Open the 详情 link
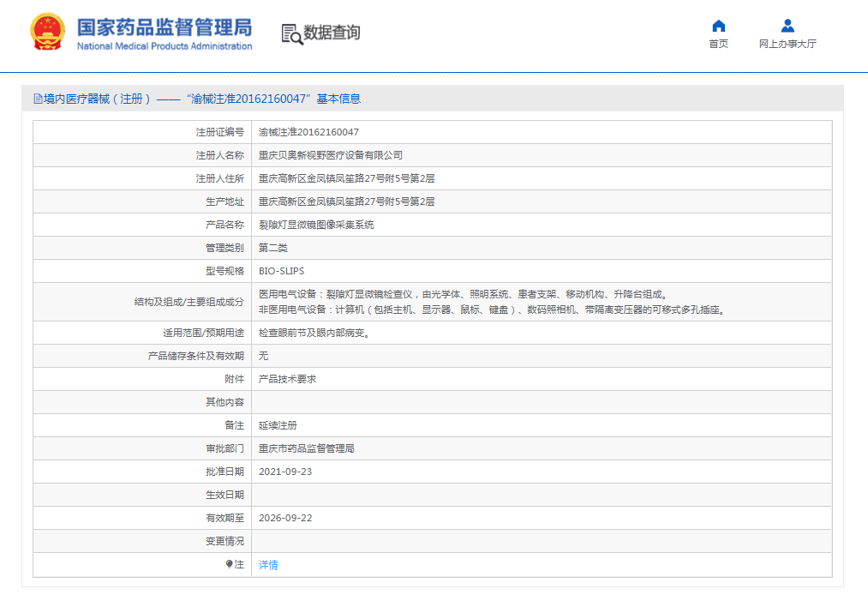 pyautogui.click(x=268, y=565)
